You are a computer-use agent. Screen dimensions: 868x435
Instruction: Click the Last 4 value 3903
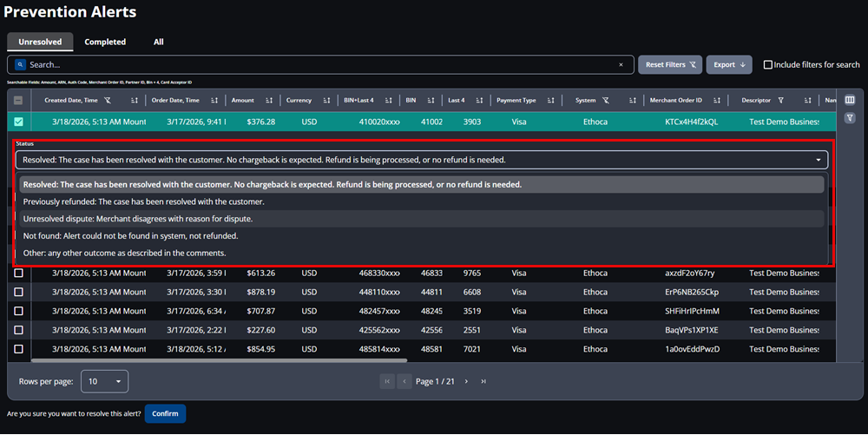pos(472,122)
